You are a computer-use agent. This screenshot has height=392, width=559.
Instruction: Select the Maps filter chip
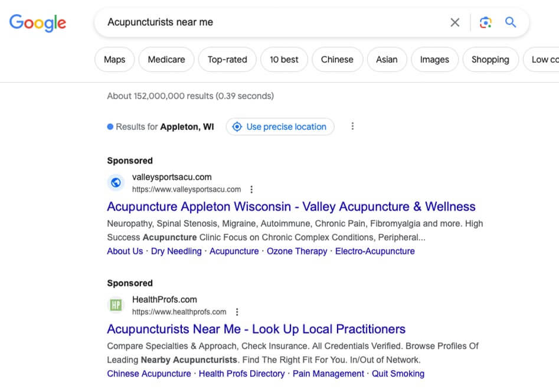[115, 60]
